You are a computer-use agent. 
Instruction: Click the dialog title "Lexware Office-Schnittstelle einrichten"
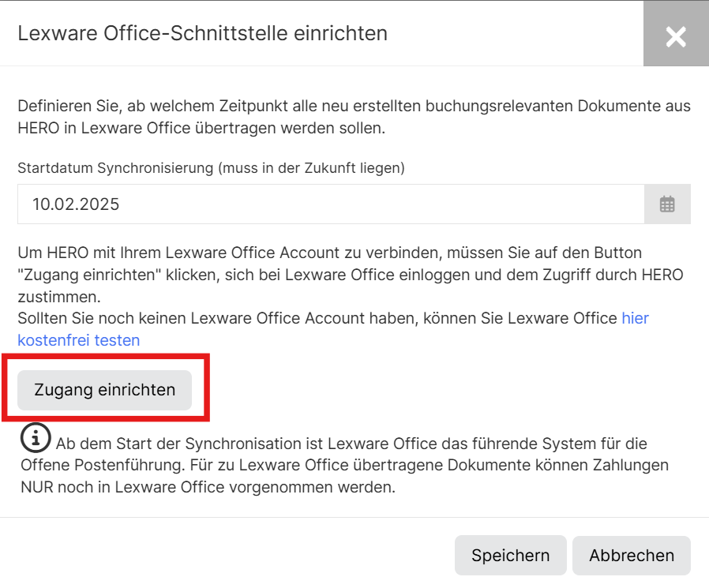(x=203, y=33)
